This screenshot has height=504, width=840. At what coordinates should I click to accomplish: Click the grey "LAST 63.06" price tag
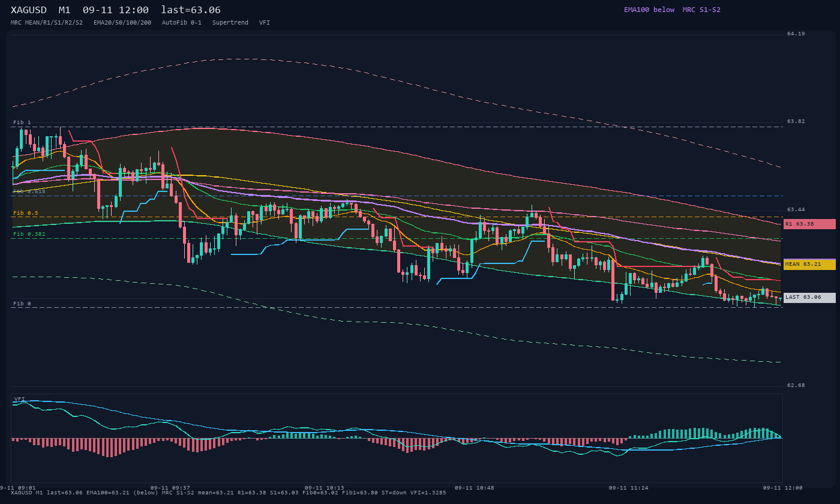(809, 298)
